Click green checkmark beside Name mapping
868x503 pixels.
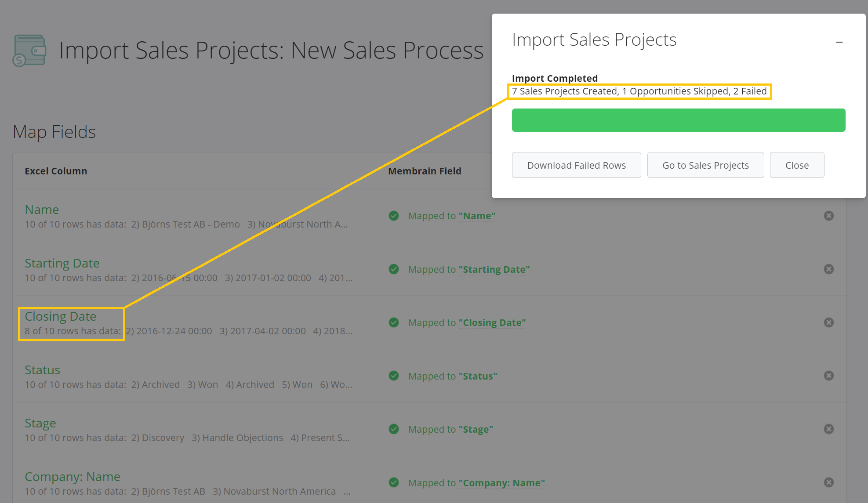394,216
